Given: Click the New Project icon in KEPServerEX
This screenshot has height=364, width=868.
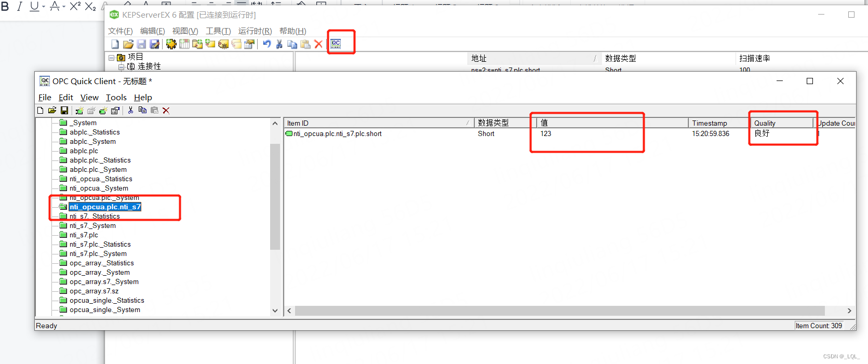Looking at the screenshot, I should point(115,44).
